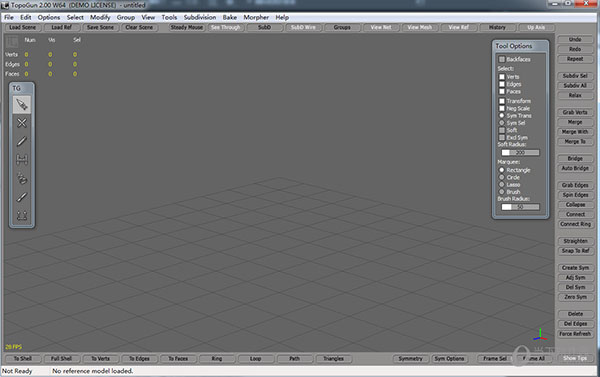Check the Faces selection checkbox
Viewport: 600px width, 377px height.
tap(502, 91)
